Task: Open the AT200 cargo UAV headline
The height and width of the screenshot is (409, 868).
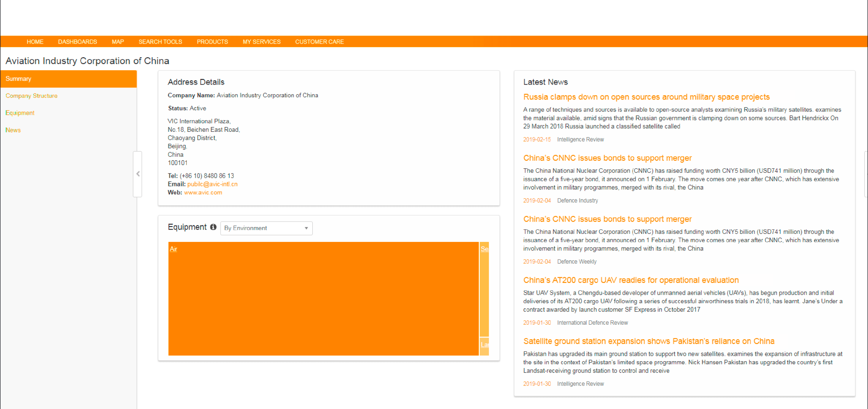Action: coord(631,280)
